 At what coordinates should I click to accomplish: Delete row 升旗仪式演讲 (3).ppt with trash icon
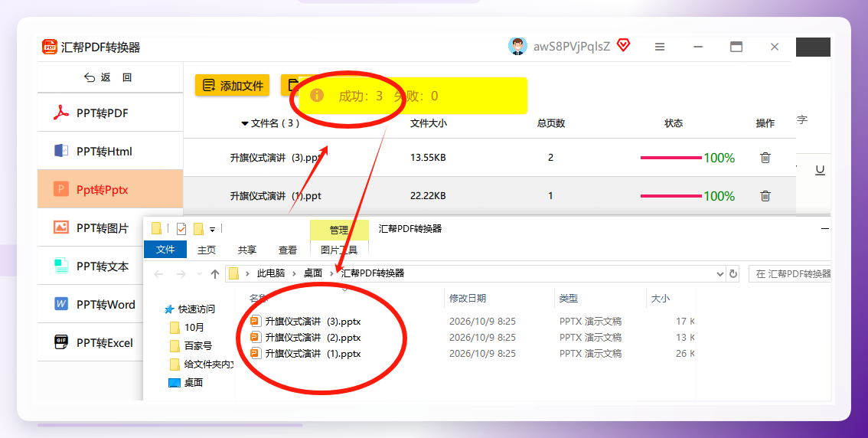(x=765, y=157)
